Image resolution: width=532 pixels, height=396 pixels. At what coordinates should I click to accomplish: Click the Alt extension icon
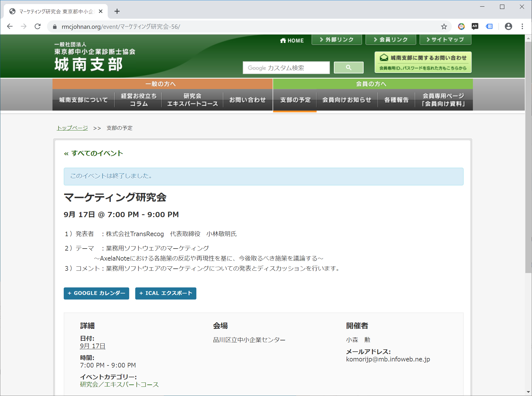[x=475, y=26]
